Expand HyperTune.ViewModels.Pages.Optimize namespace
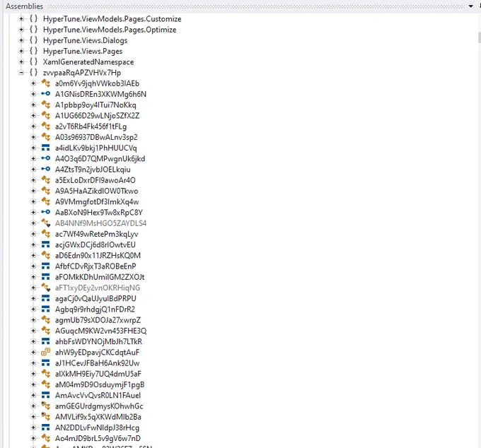 pos(21,30)
